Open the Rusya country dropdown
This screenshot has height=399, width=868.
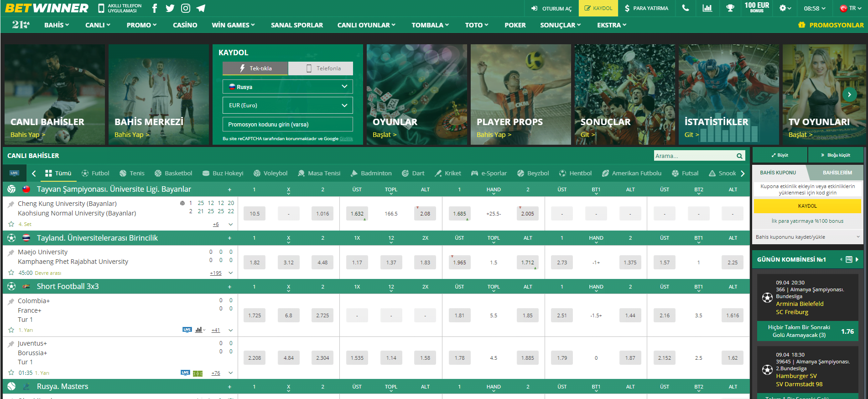click(287, 87)
